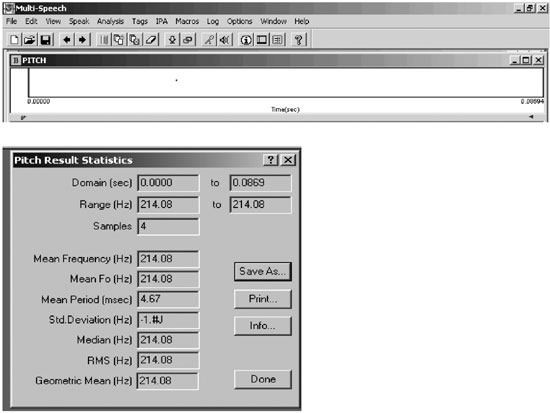Click inside the PITCH plot area
Viewport: 550px width, 413px height.
[x=286, y=82]
